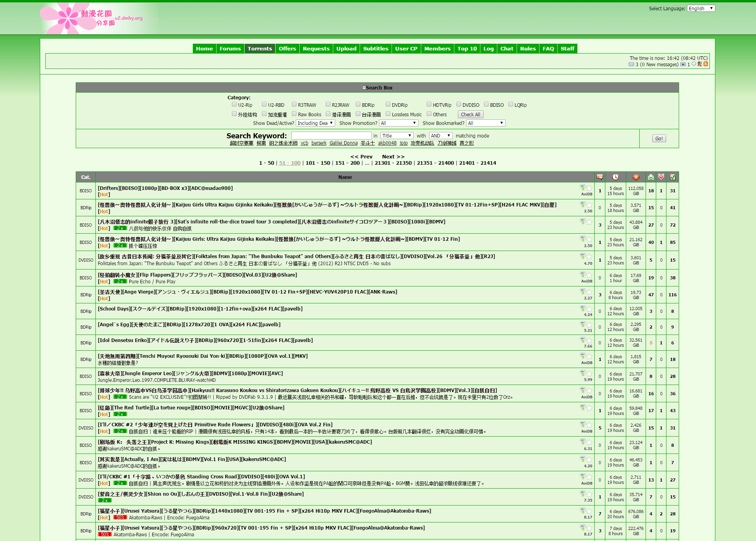Open the Show Dead/Active dropdown
This screenshot has width=756, height=541.
(x=315, y=123)
